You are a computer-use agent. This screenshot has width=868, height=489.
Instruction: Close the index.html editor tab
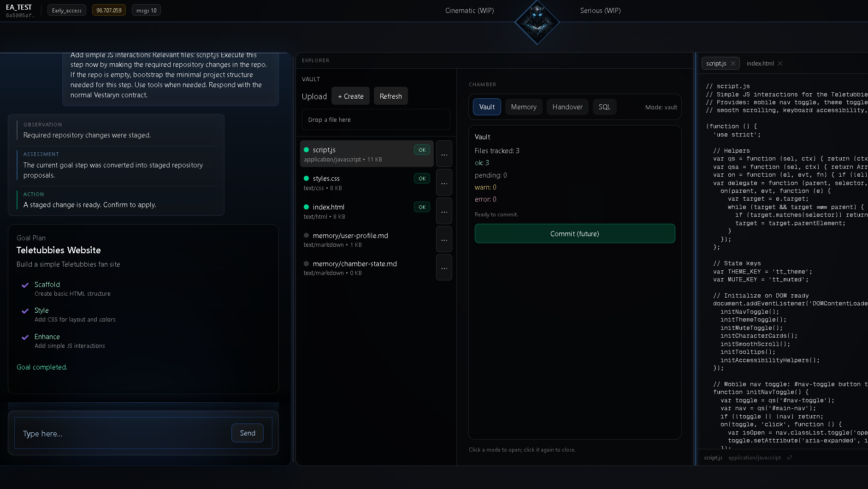(780, 64)
